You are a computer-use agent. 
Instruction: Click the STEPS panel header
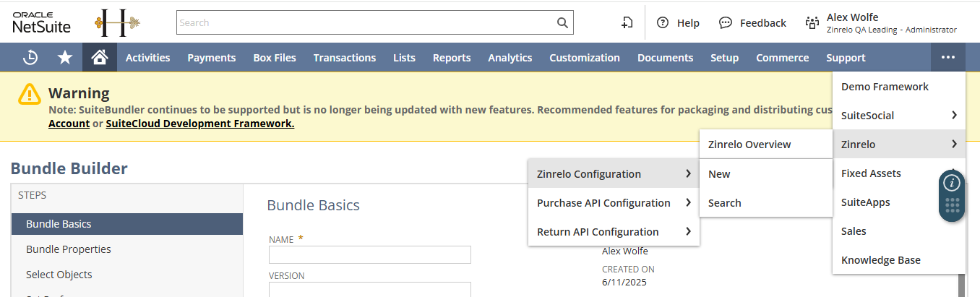pos(32,195)
